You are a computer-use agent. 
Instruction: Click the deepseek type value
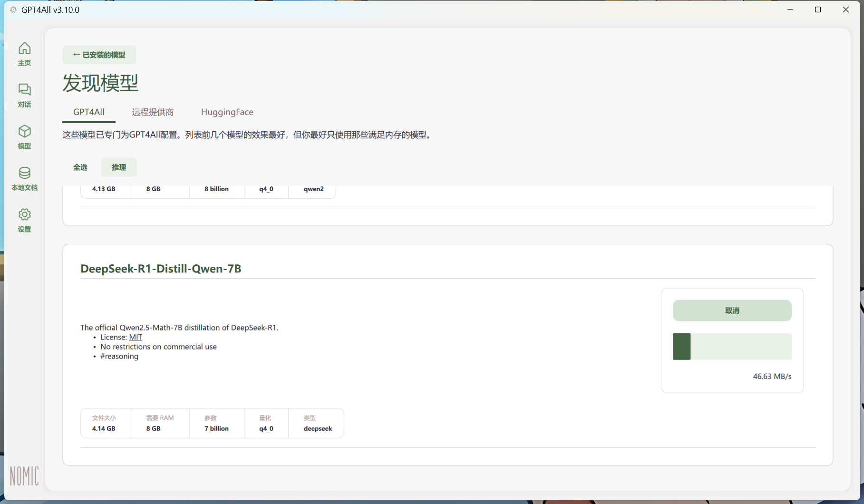318,428
